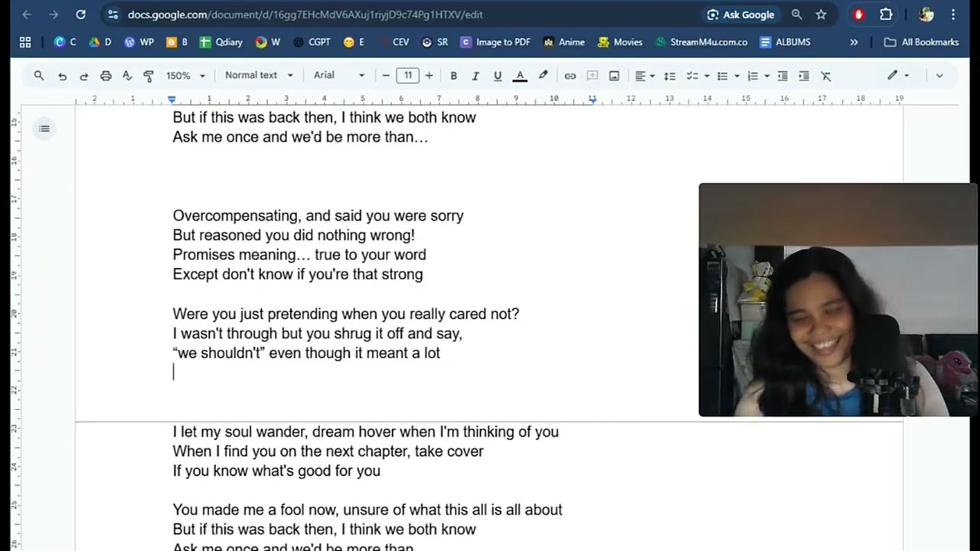The image size is (980, 551).
Task: Open the Anime bookmark
Action: (x=563, y=42)
